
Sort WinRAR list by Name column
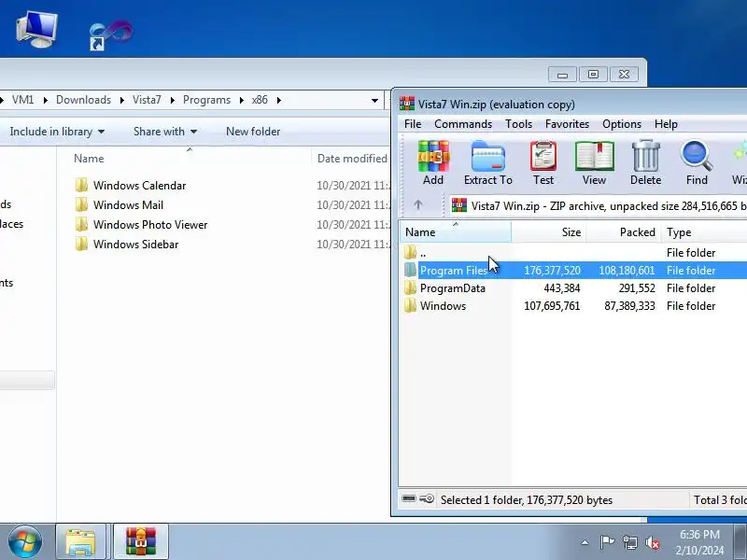point(456,231)
